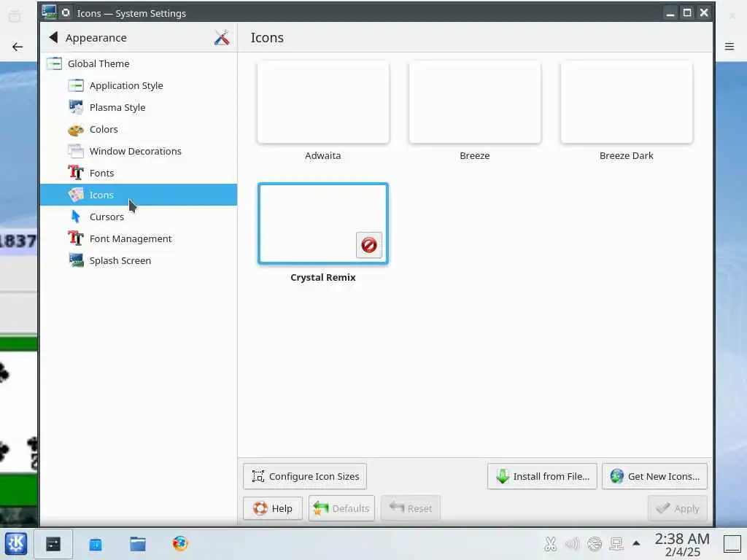
Task: Click the Colors palette icon
Action: pos(76,130)
